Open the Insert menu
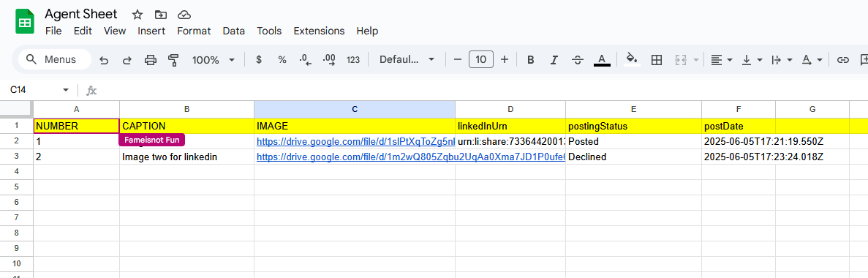The height and width of the screenshot is (278, 868). (151, 31)
